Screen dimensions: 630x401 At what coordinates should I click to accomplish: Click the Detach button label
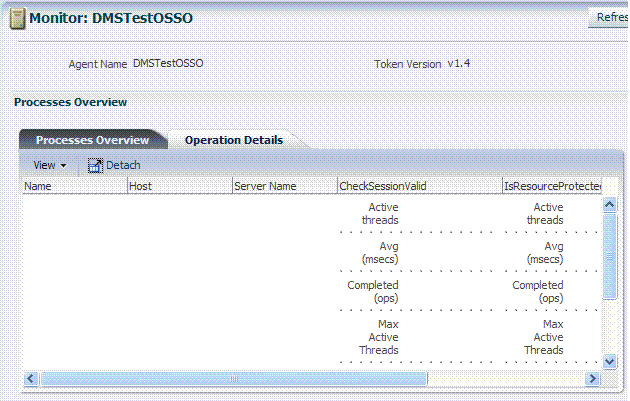pos(123,165)
